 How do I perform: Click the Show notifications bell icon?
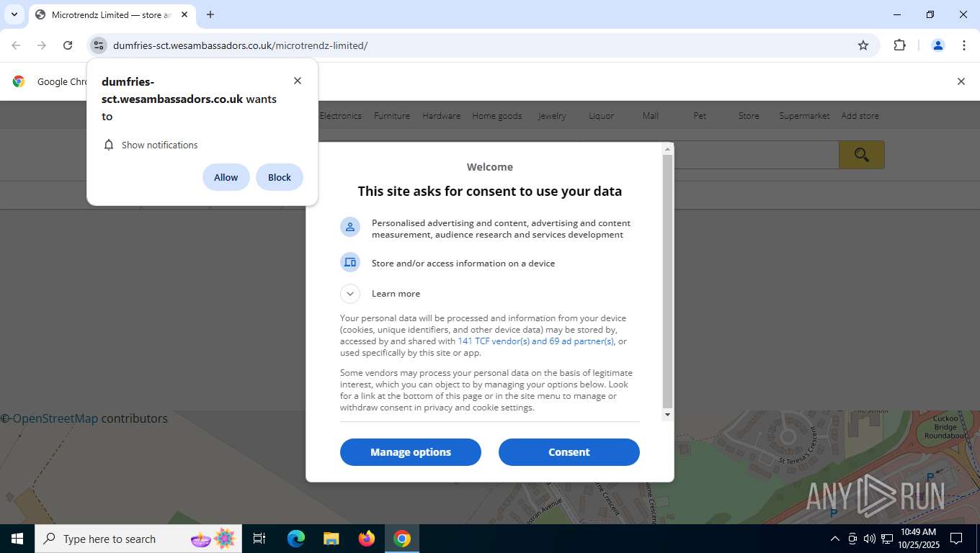pos(109,145)
